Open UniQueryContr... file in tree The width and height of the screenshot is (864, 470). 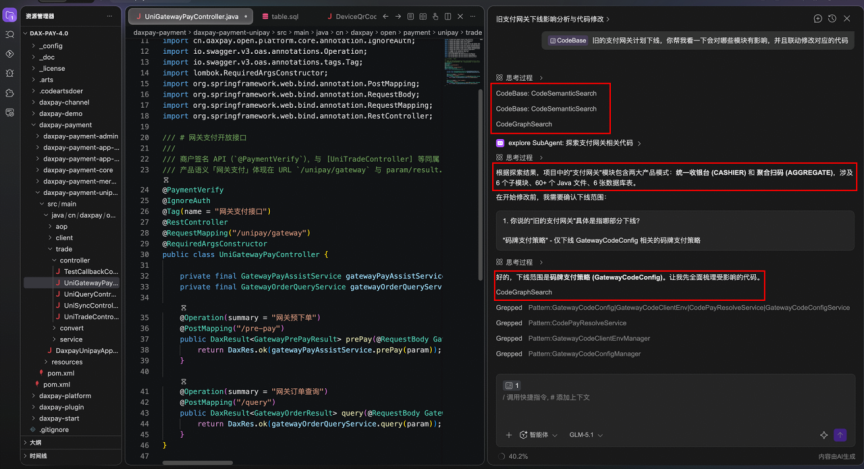[89, 294]
